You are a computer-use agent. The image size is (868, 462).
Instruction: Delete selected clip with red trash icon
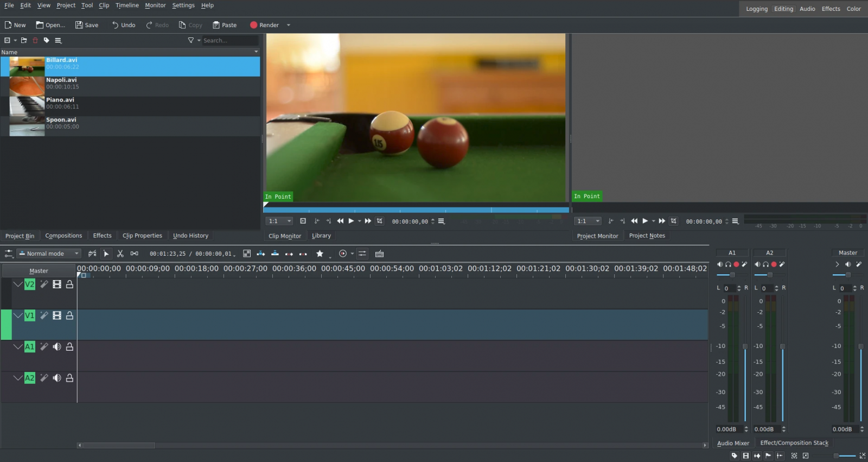click(x=35, y=40)
